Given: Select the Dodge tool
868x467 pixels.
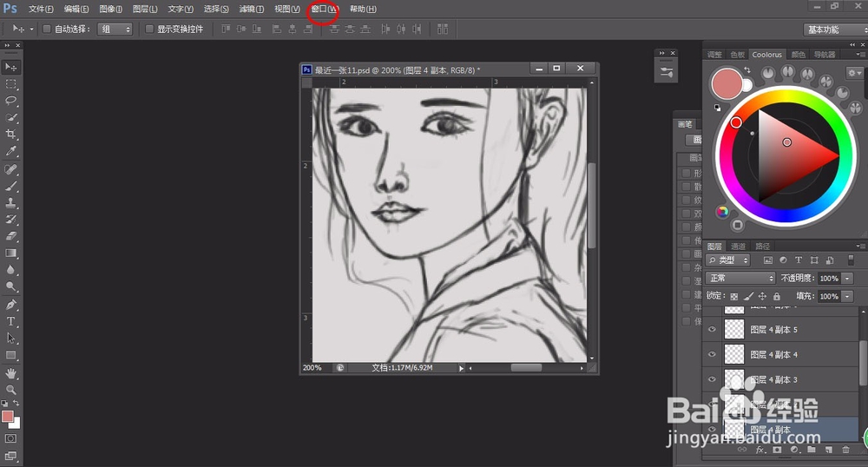Looking at the screenshot, I should click(10, 286).
